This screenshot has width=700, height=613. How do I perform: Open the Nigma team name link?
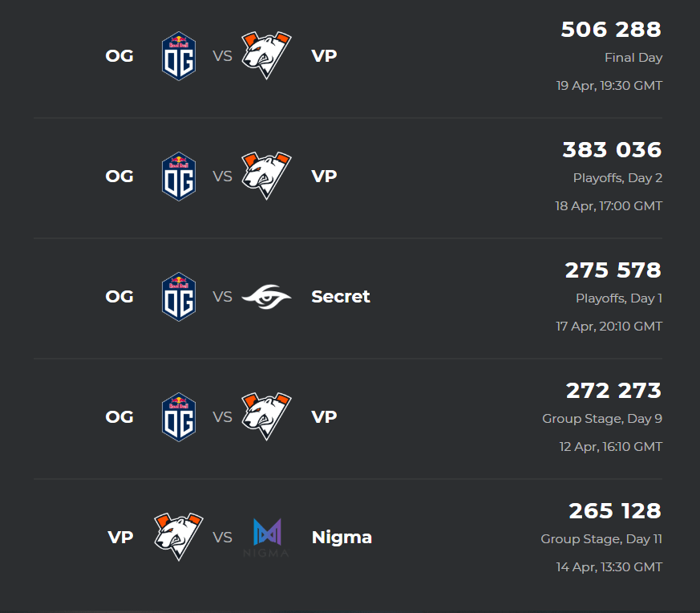[x=342, y=538]
